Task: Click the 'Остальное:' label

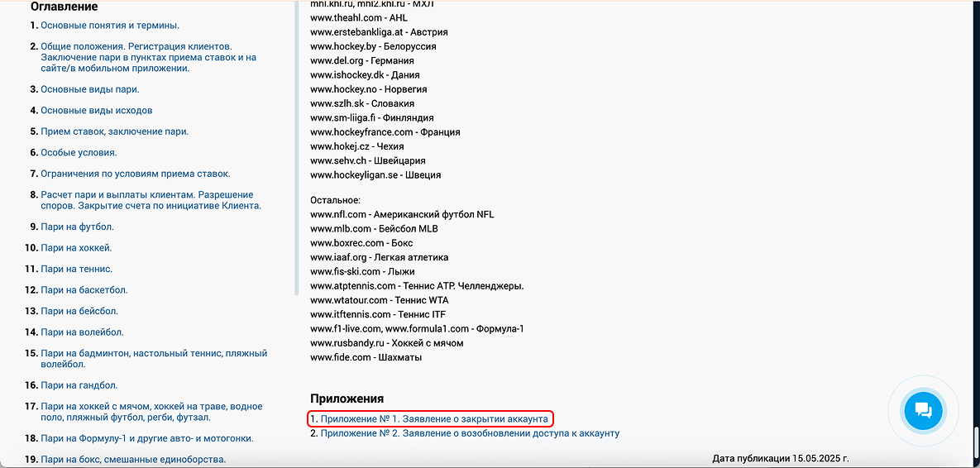Action: 336,201
